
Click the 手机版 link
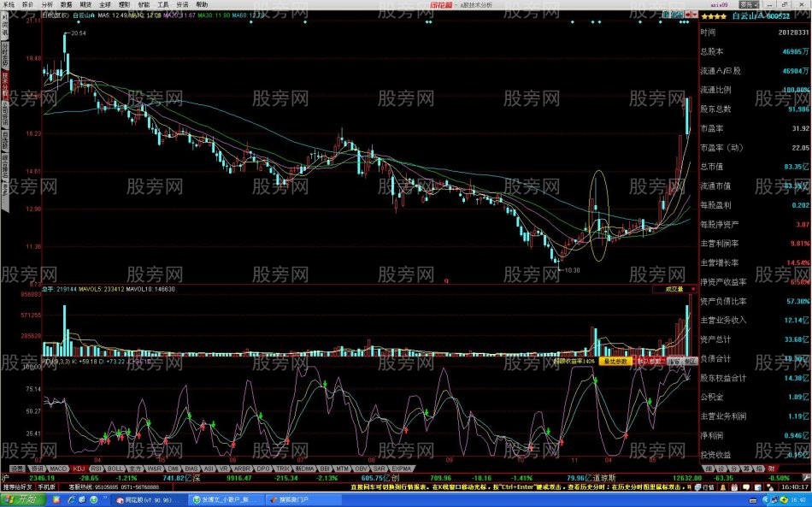tap(47, 487)
